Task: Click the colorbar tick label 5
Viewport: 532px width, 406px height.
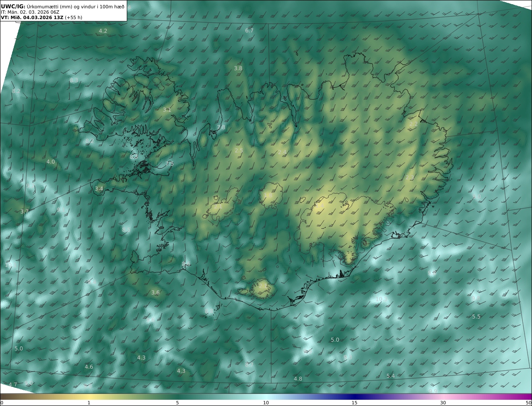Action: point(177,403)
